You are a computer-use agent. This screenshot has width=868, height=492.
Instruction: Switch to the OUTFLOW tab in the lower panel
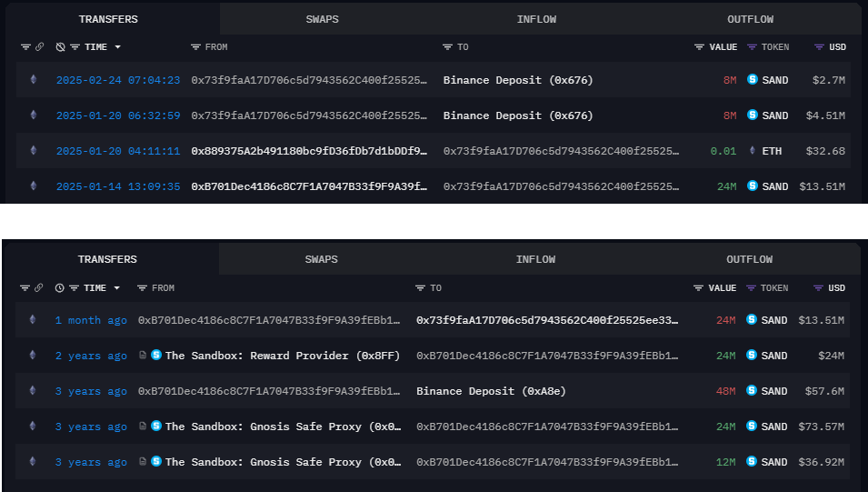click(x=749, y=259)
